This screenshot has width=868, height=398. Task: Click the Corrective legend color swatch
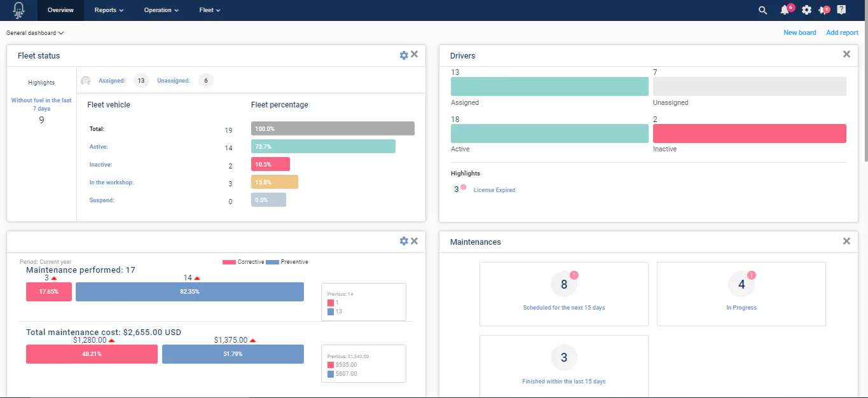pos(229,262)
